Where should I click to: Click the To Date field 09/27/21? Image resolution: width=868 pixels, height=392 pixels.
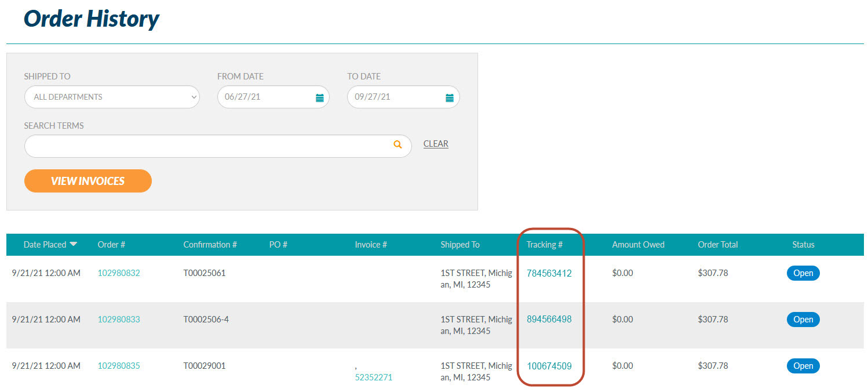coord(403,97)
